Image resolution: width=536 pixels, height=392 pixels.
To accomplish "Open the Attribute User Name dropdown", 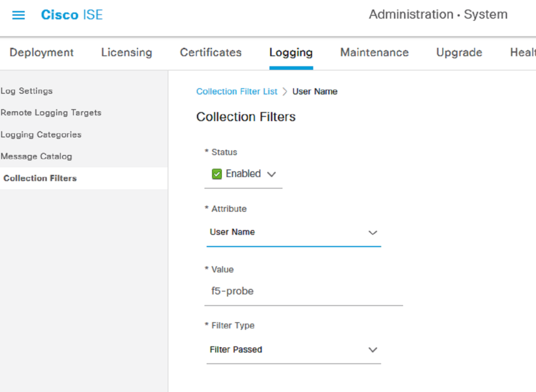I will click(293, 233).
